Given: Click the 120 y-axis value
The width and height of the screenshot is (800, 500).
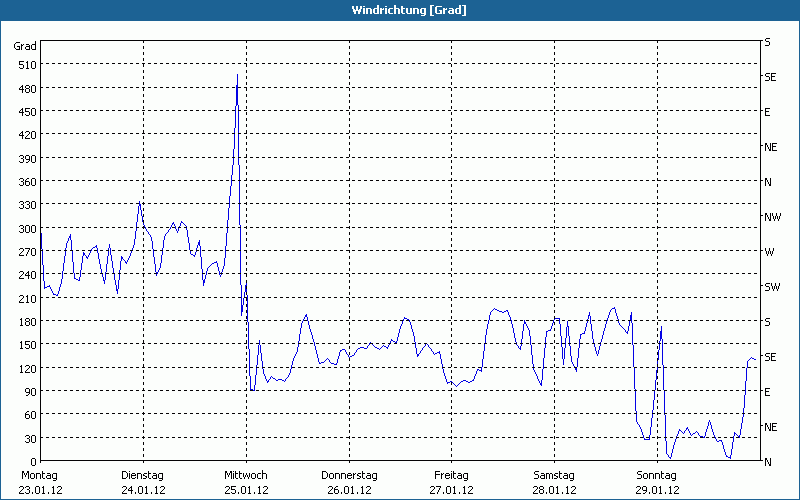Looking at the screenshot, I should tap(28, 368).
